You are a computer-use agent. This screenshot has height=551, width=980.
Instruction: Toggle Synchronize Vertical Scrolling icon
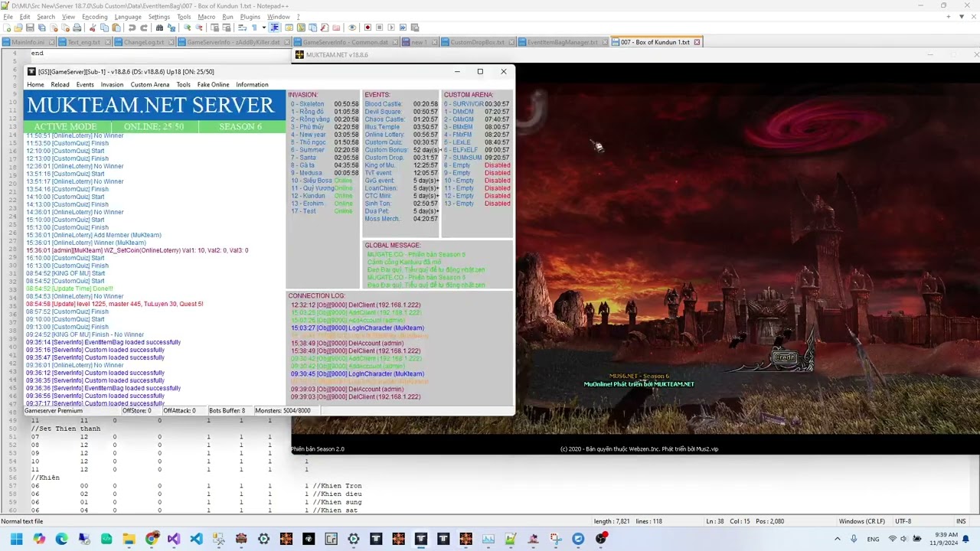coord(215,28)
